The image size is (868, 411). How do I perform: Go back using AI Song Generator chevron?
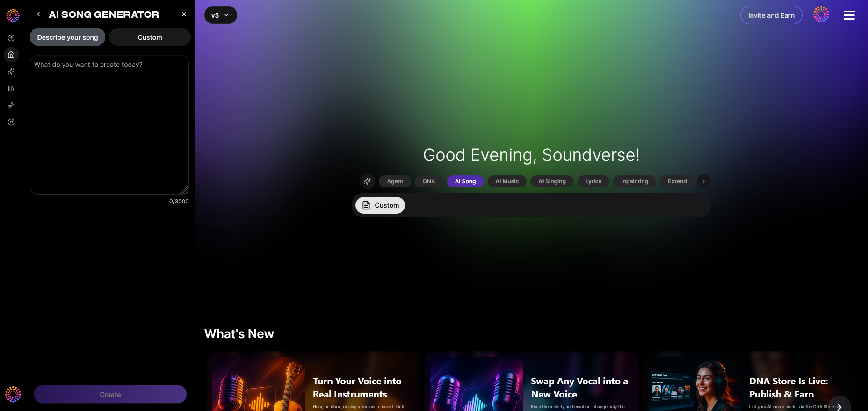(38, 14)
